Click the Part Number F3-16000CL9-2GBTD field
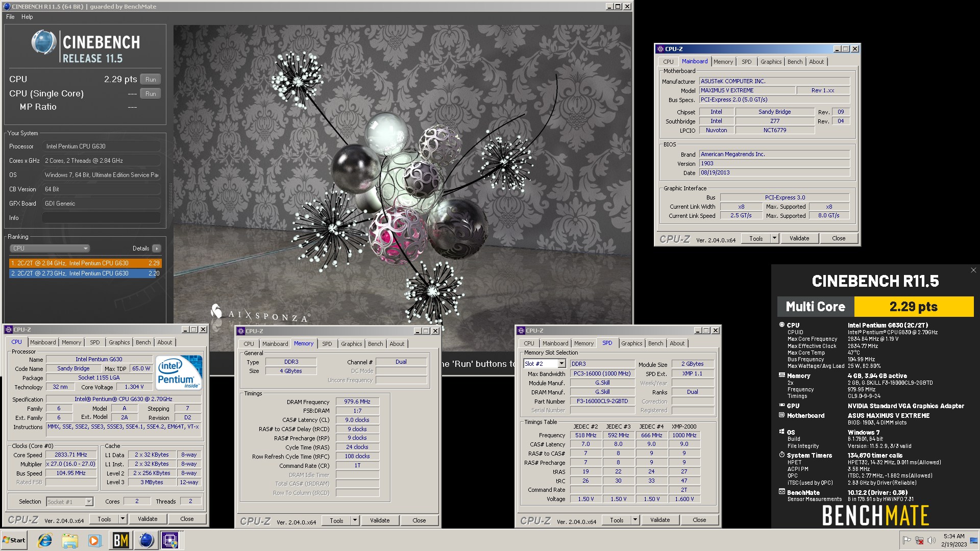This screenshot has height=551, width=980. coord(602,401)
